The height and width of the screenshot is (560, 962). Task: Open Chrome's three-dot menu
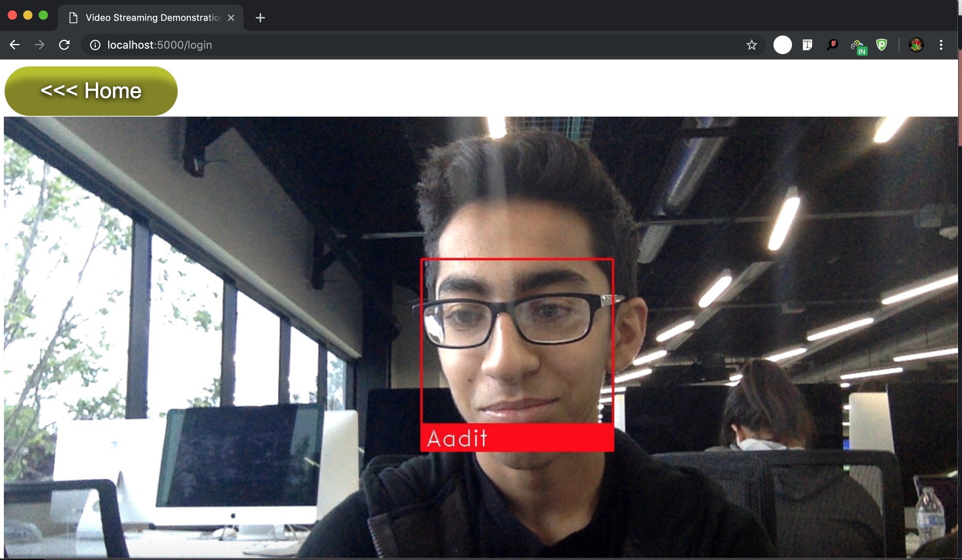point(941,45)
